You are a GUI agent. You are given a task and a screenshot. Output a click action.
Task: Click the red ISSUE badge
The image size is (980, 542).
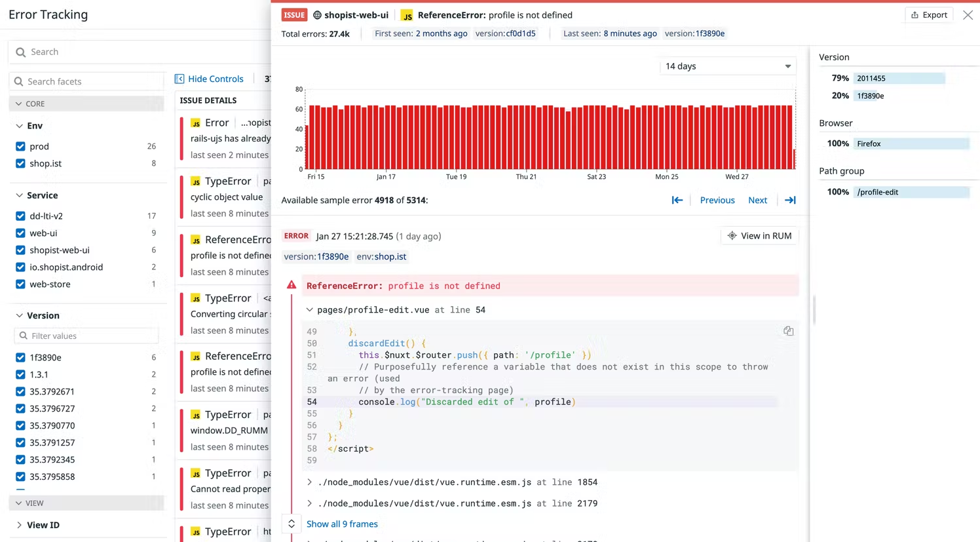tap(294, 15)
